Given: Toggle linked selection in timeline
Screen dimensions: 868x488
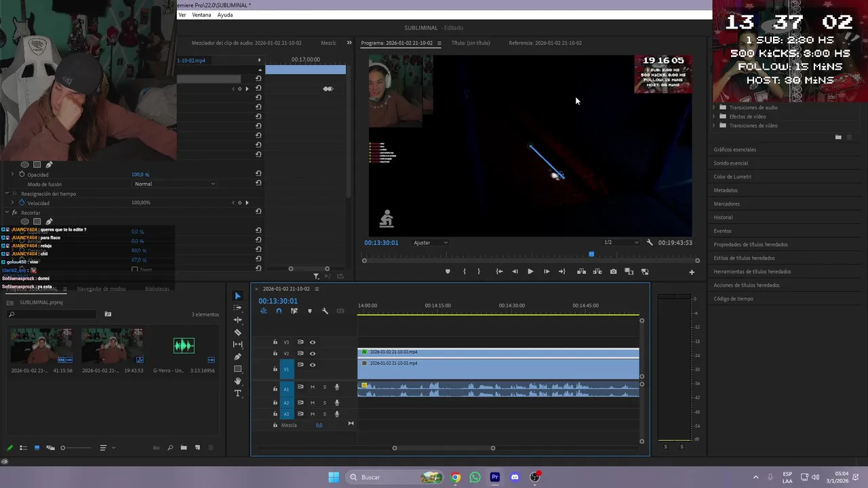Looking at the screenshot, I should coord(294,311).
